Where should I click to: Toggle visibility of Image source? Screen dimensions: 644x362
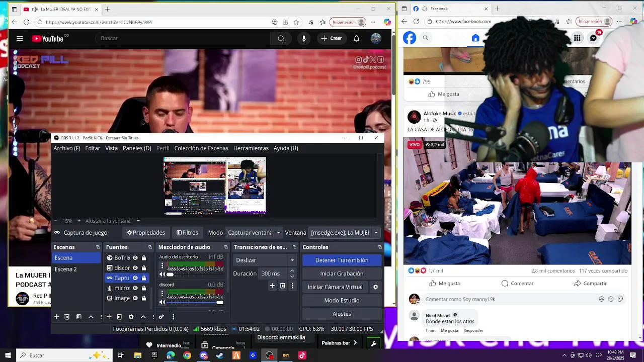coord(135,298)
